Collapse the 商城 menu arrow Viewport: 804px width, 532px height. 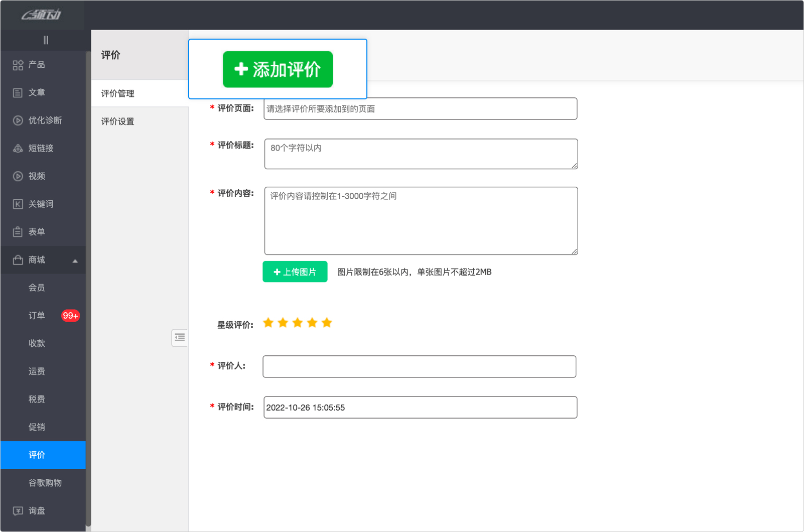75,261
